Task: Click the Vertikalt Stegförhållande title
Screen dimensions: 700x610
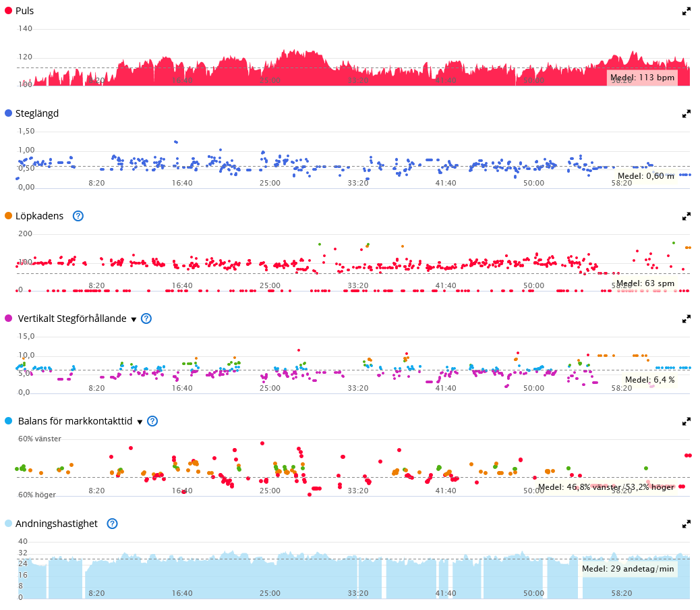Action: (72, 318)
